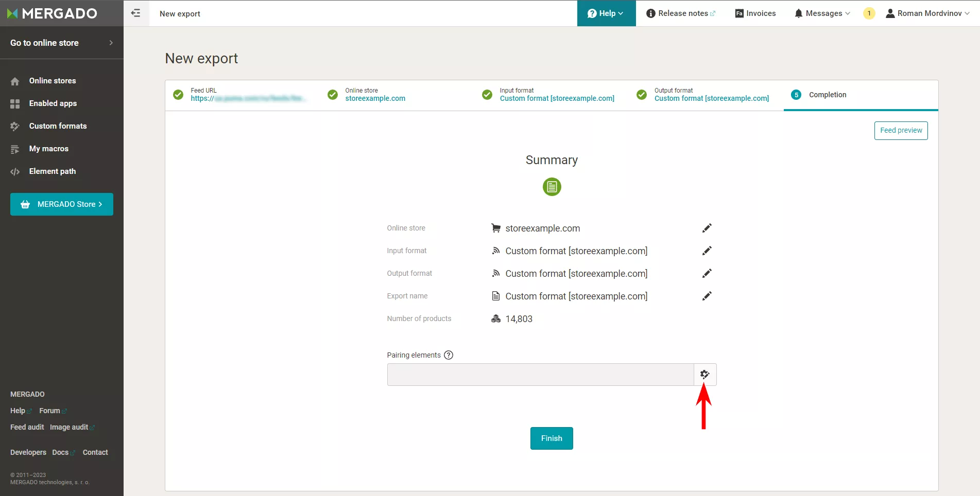Select the Completion step tab

(x=861, y=95)
